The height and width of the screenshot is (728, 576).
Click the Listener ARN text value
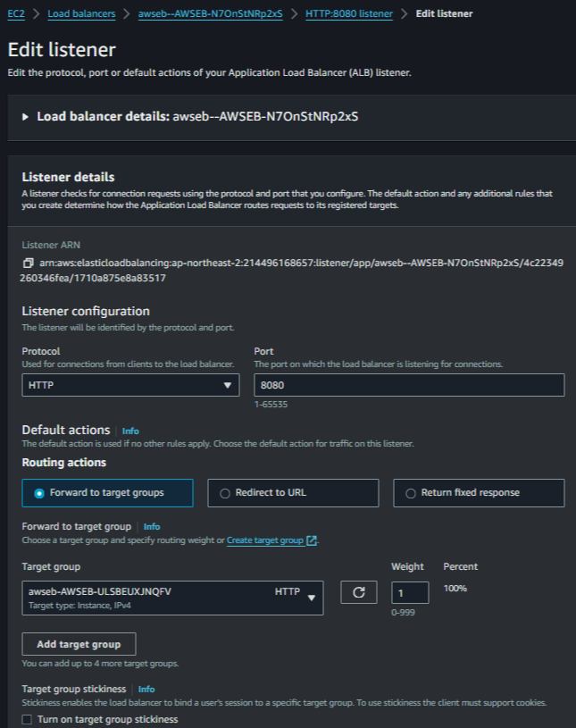291,271
